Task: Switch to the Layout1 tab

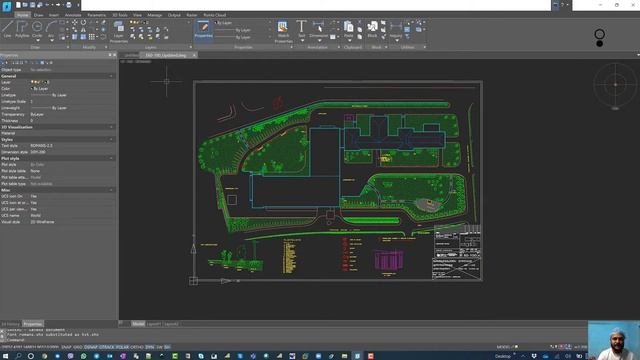Action: pyautogui.click(x=154, y=324)
